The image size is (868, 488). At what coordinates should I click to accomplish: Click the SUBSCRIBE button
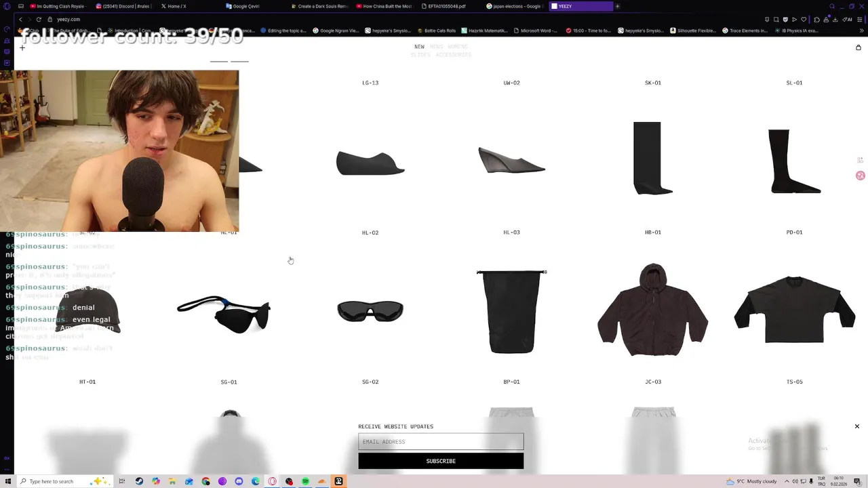441,461
